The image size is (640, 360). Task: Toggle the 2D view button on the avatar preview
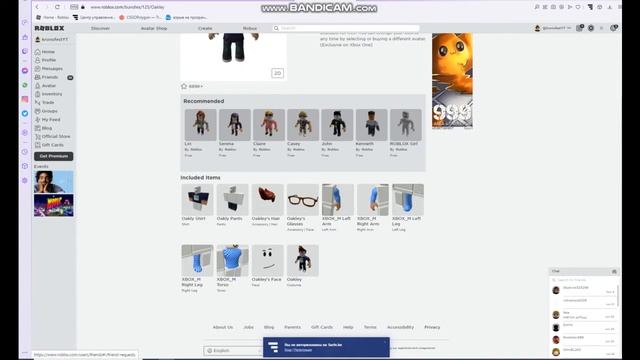[x=278, y=73]
